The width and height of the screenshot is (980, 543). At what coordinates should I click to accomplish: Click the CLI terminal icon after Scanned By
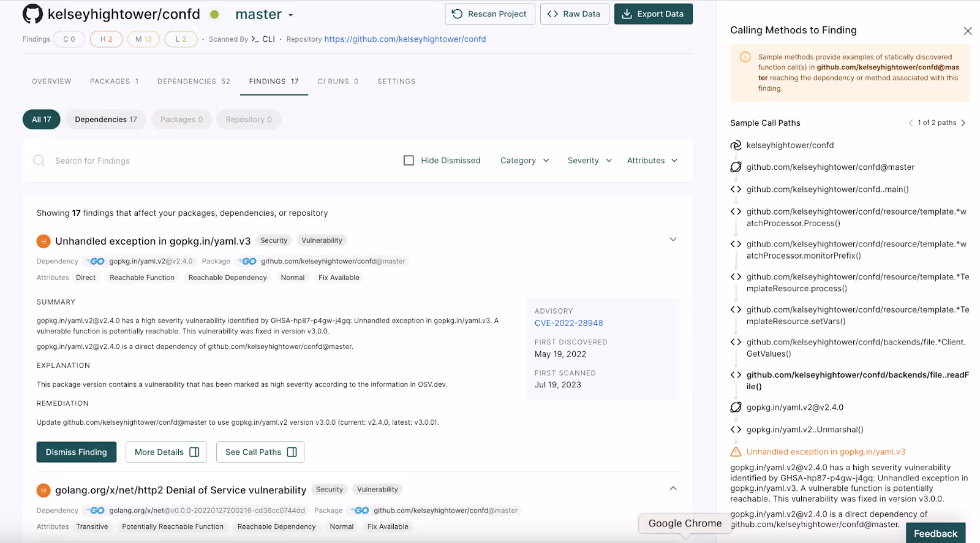pyautogui.click(x=255, y=39)
